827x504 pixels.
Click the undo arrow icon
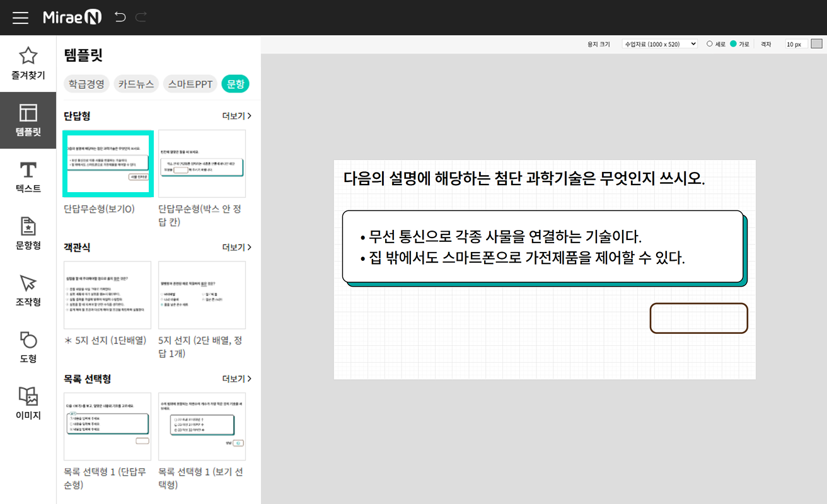click(x=120, y=18)
